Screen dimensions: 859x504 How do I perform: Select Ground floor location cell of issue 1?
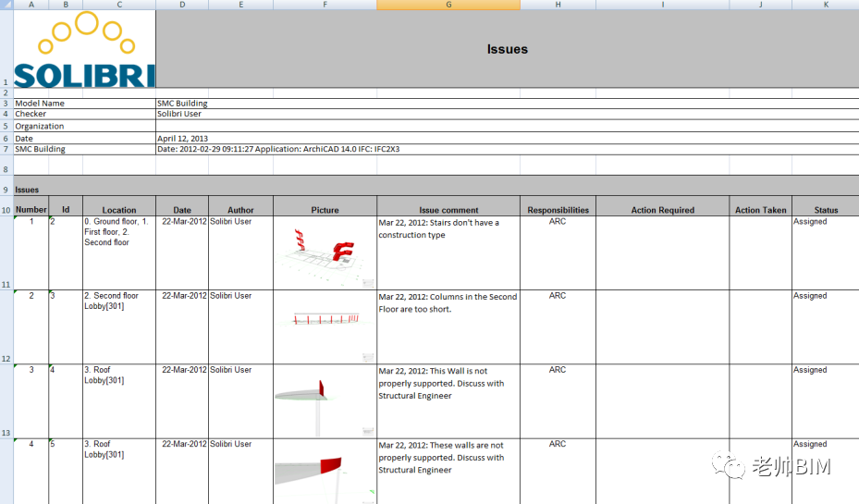pos(119,252)
